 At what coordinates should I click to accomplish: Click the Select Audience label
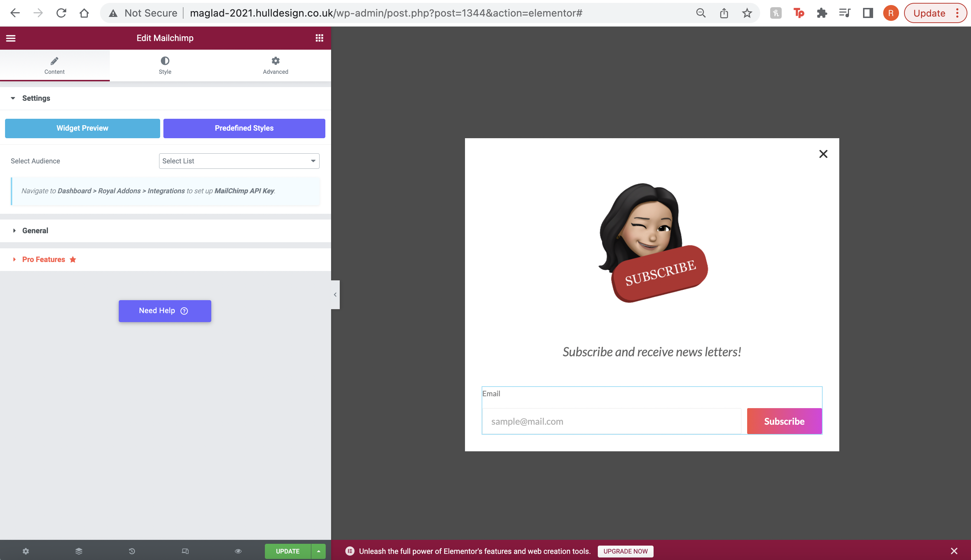[35, 161]
